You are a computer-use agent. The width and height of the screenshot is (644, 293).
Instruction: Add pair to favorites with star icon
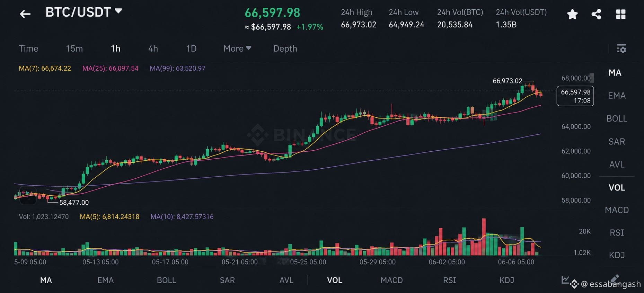point(572,14)
